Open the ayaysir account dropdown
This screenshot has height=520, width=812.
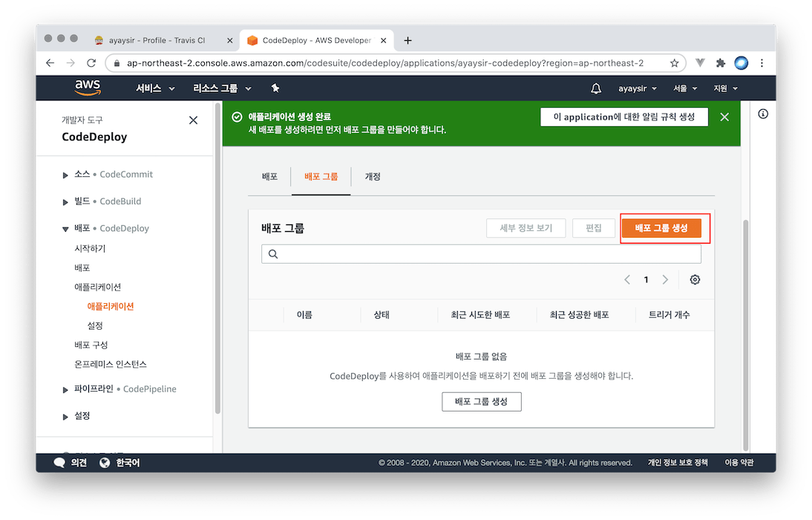point(638,88)
